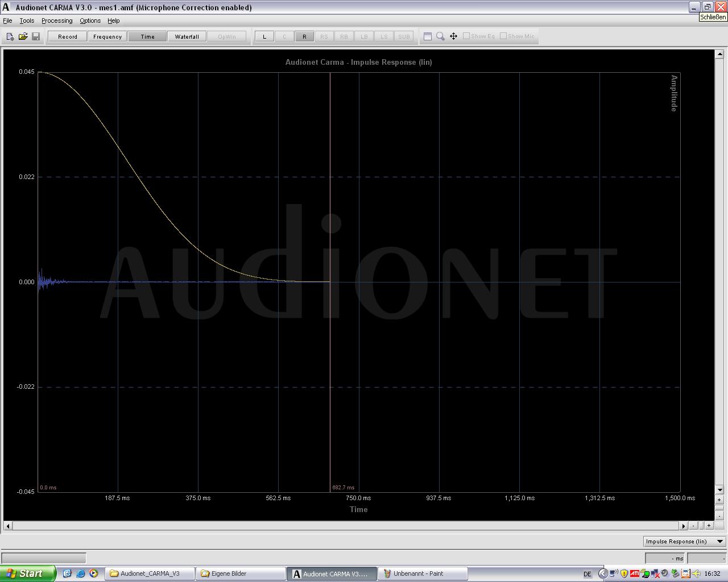The width and height of the screenshot is (728, 582).
Task: Click the CARMA application icon in title bar
Action: [6, 7]
